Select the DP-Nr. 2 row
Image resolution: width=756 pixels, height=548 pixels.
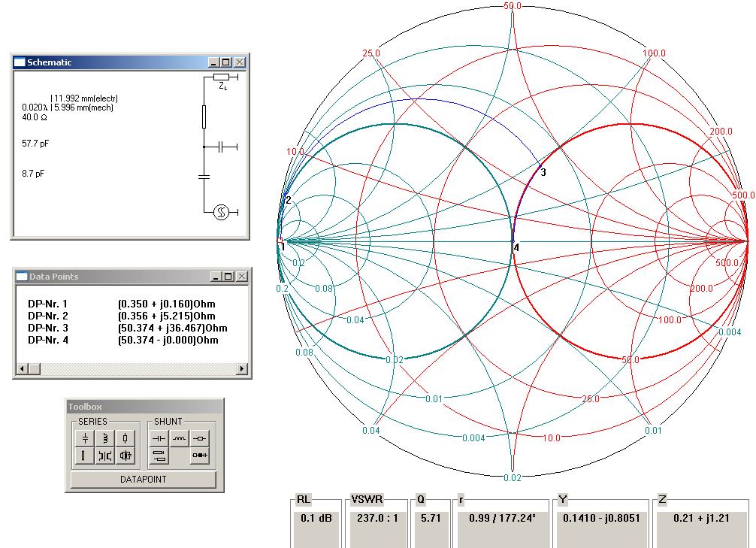tap(122, 316)
